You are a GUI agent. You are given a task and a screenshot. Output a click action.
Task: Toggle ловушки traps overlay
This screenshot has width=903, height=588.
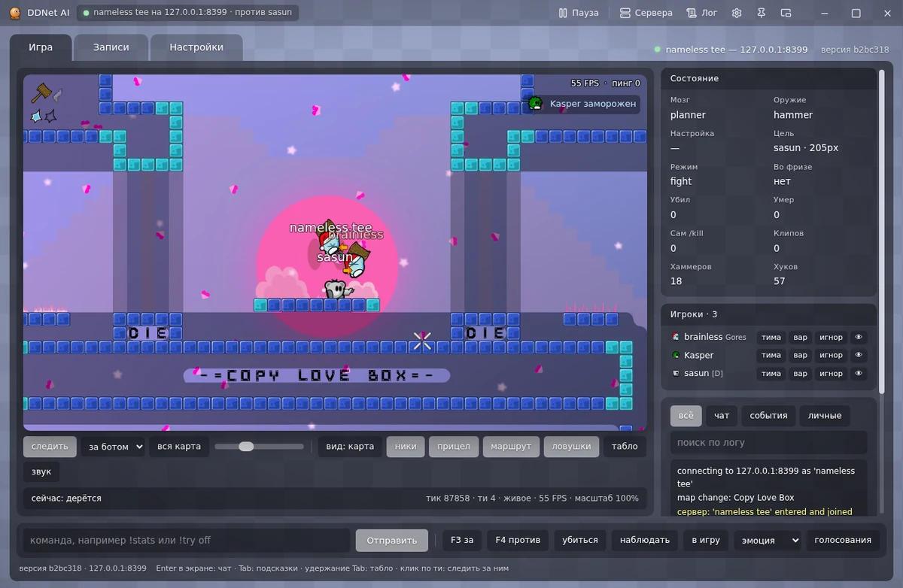(x=571, y=447)
